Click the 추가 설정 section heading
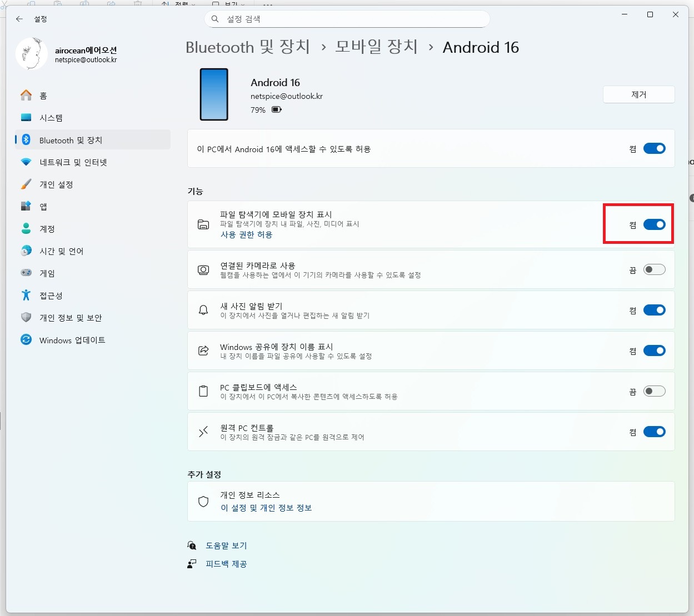Screen dimensions: 694x616 (204, 474)
